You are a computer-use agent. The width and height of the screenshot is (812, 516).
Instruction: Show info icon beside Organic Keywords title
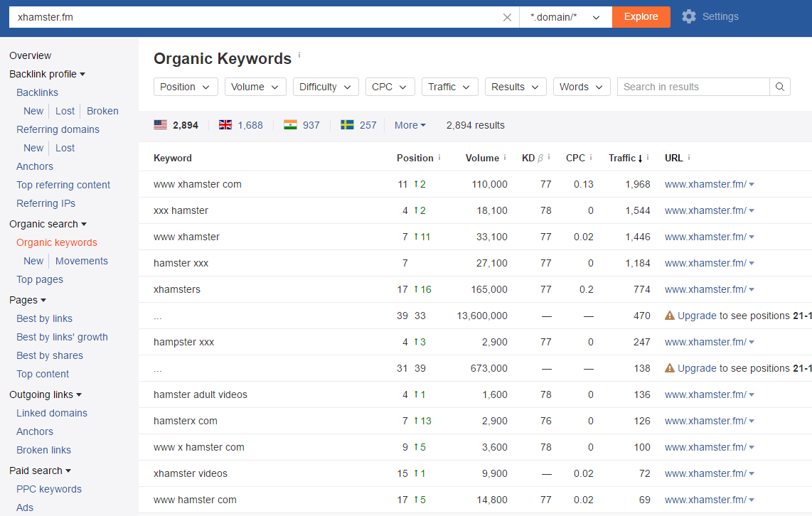tap(299, 54)
